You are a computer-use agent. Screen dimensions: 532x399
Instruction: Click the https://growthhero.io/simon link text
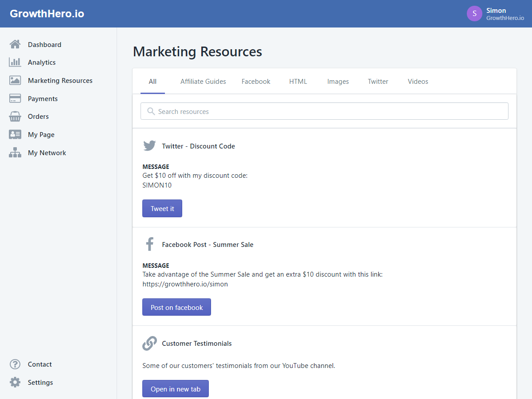(x=185, y=284)
